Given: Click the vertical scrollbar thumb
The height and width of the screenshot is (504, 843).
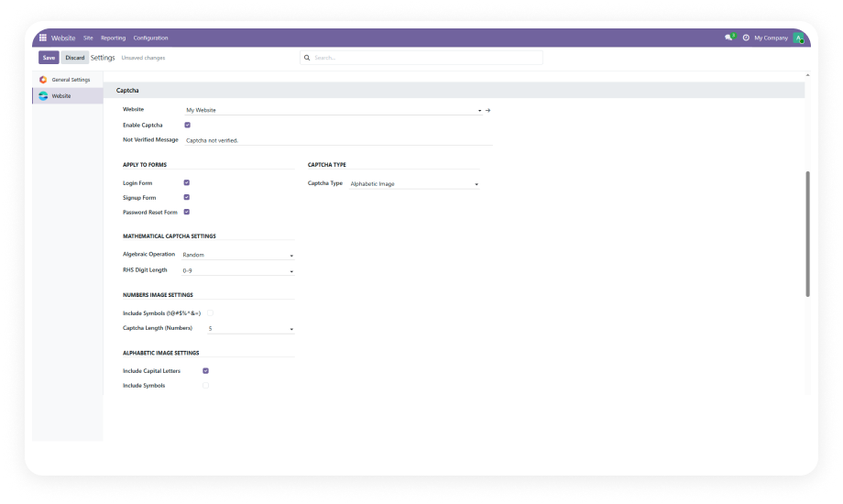Looking at the screenshot, I should click(807, 234).
